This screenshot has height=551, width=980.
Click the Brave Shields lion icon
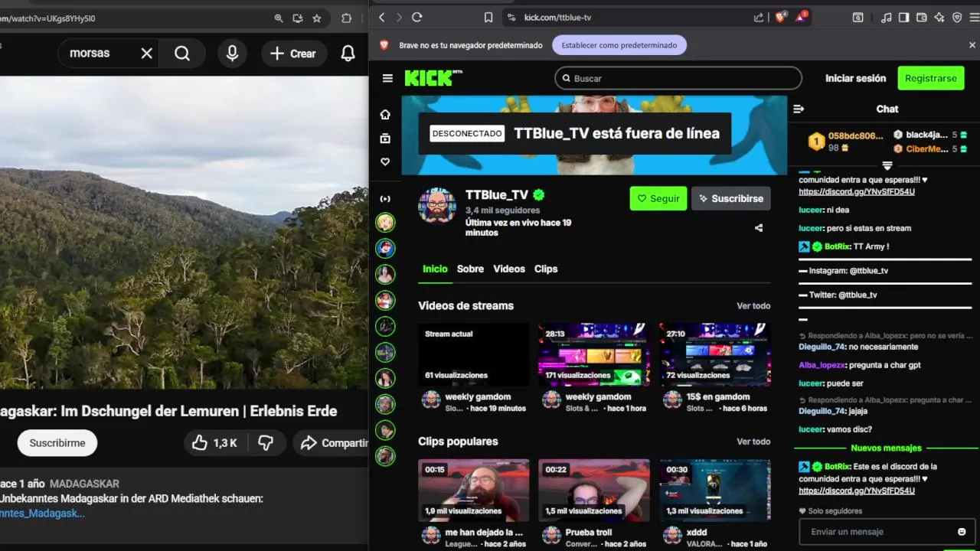tap(781, 17)
